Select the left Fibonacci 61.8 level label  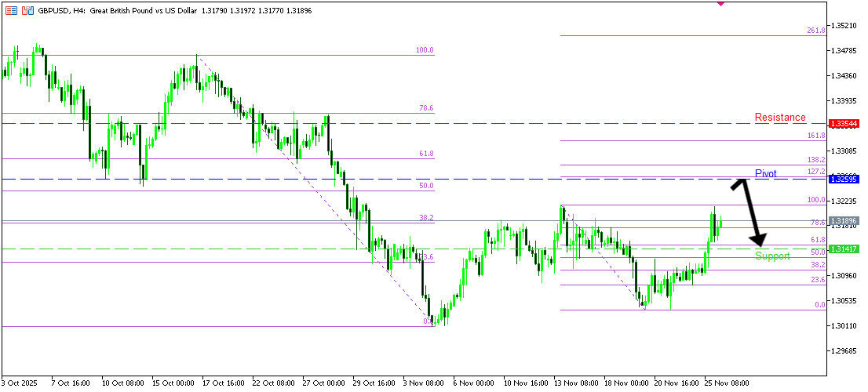426,154
